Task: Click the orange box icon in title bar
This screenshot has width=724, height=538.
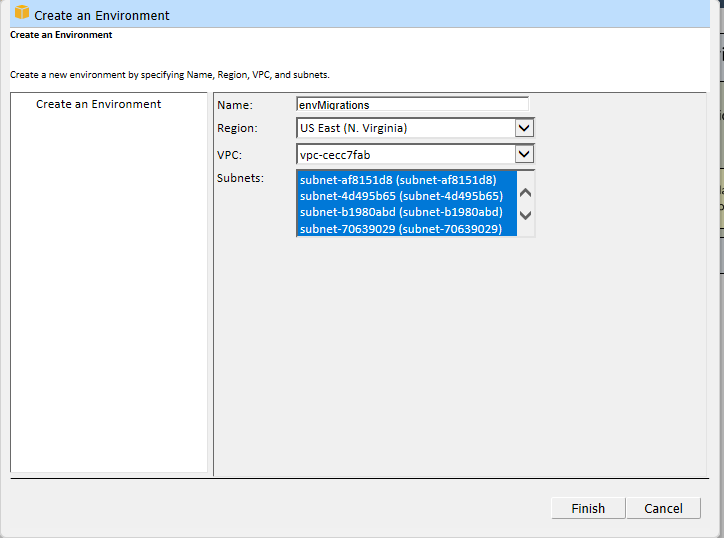Action: [x=22, y=12]
